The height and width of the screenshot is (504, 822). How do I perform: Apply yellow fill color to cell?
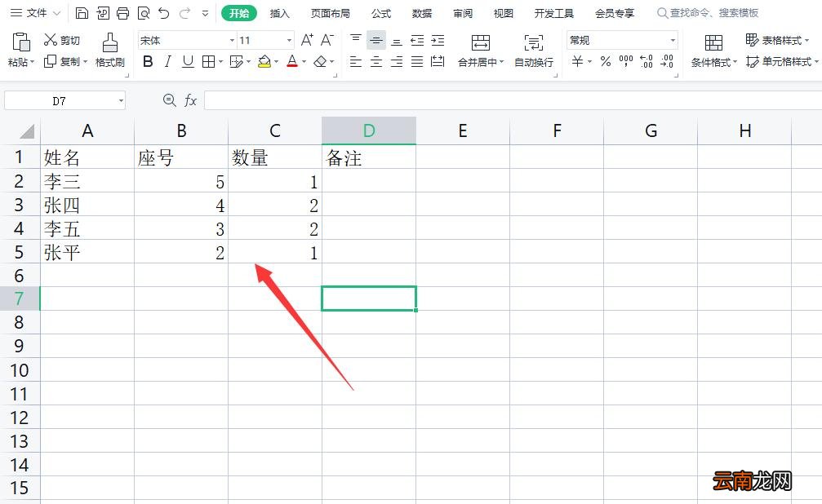point(264,62)
